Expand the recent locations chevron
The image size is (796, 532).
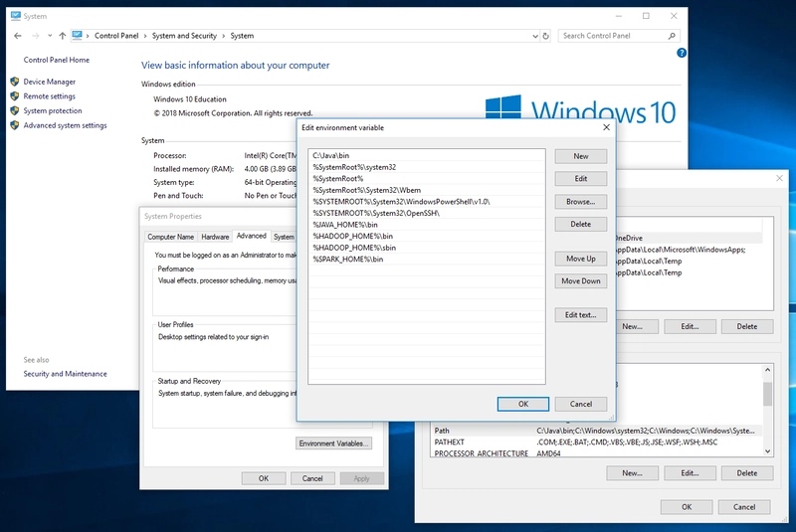pos(50,36)
